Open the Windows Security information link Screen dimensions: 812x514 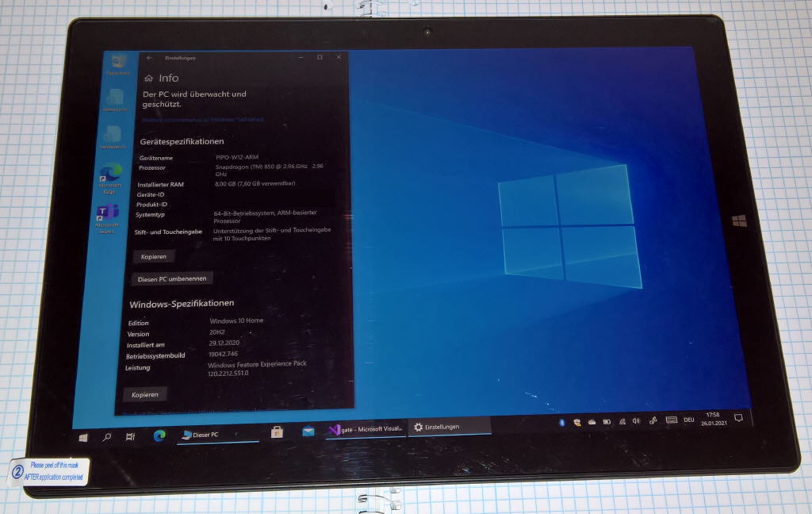(x=202, y=120)
